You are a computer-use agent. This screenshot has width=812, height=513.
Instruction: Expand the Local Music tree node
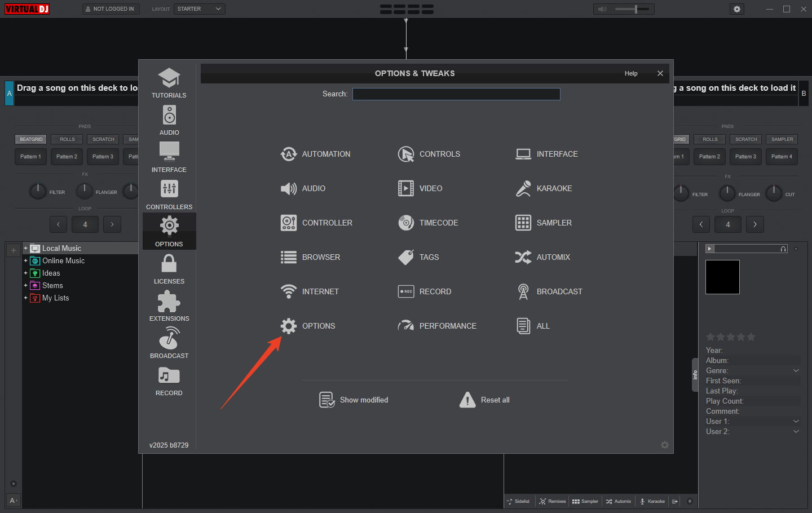pyautogui.click(x=25, y=248)
